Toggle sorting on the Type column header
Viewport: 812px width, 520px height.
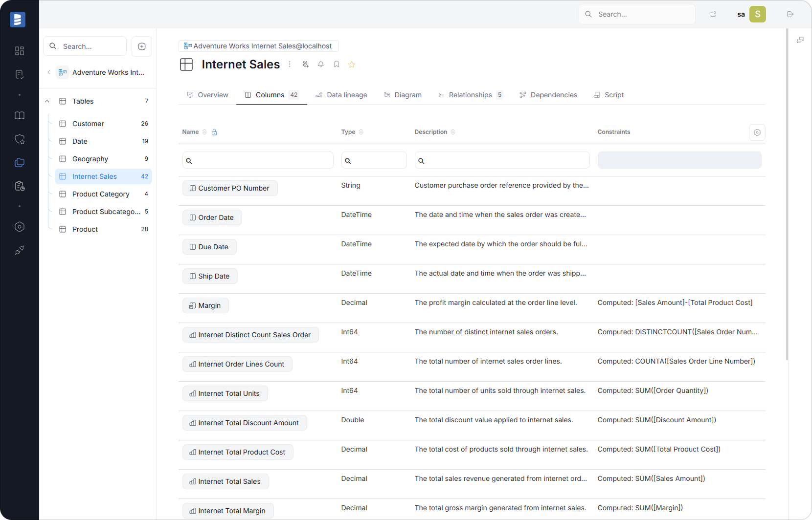361,132
